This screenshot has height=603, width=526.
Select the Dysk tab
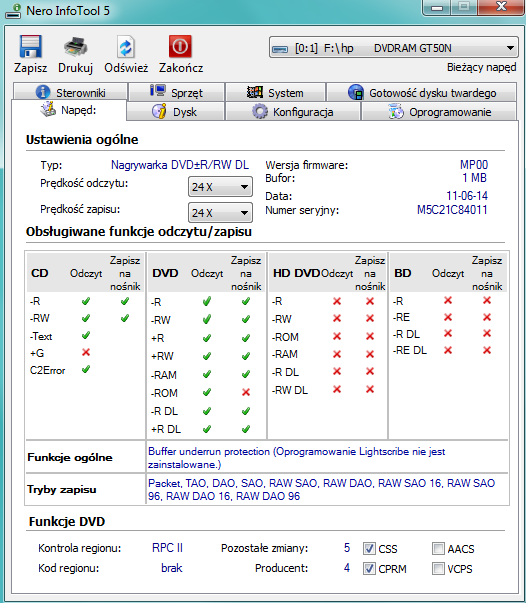175,112
